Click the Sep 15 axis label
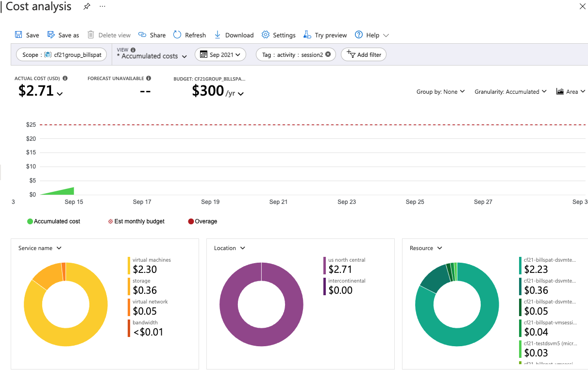 click(x=74, y=202)
